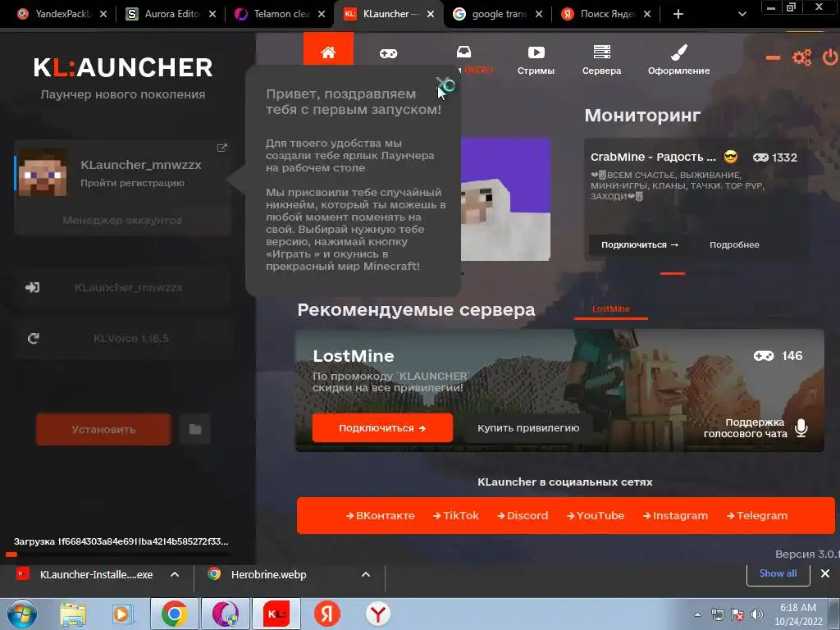Select the LostMine tab

click(x=610, y=309)
